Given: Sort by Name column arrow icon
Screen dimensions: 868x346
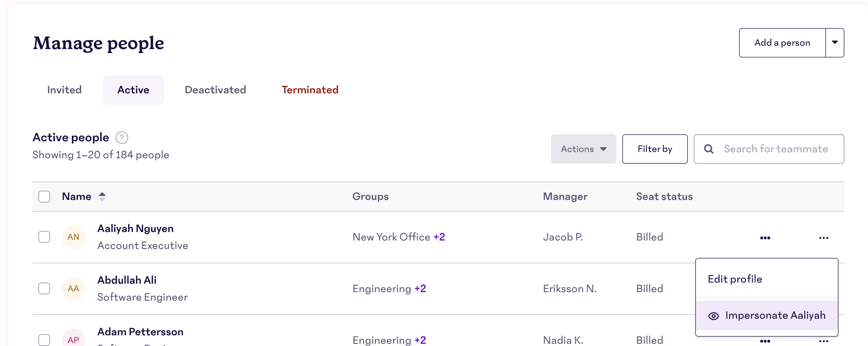Looking at the screenshot, I should [x=102, y=197].
